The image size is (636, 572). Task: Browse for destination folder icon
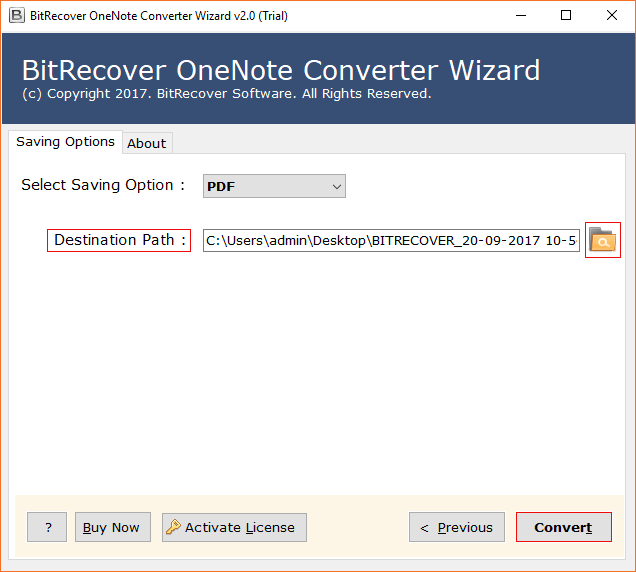[602, 240]
